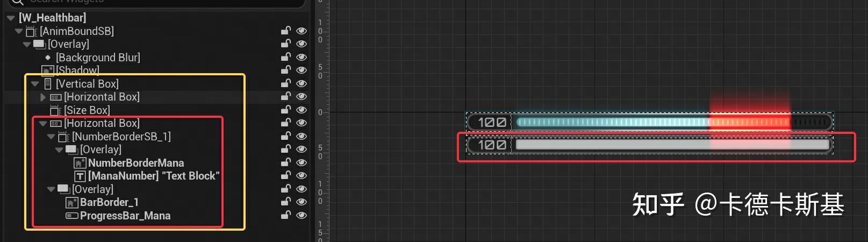Lock the NumberBorderMana widget

coord(286,162)
